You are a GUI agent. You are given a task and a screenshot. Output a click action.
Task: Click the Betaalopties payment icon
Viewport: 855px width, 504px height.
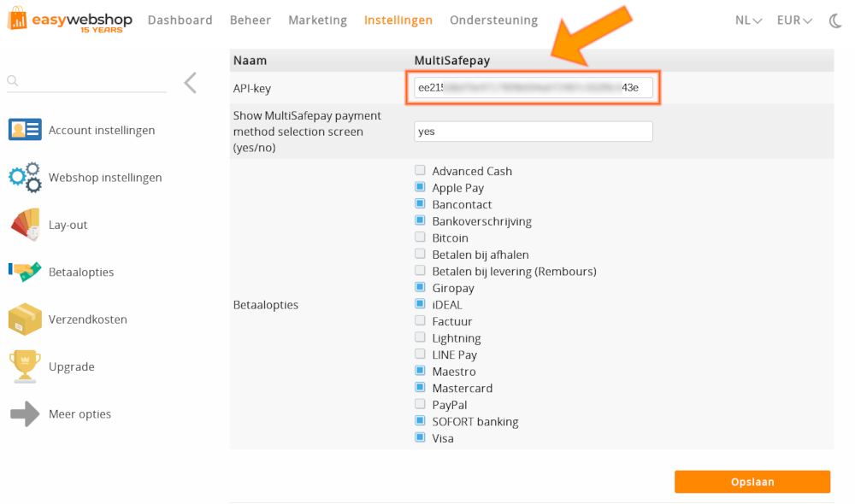tap(26, 272)
